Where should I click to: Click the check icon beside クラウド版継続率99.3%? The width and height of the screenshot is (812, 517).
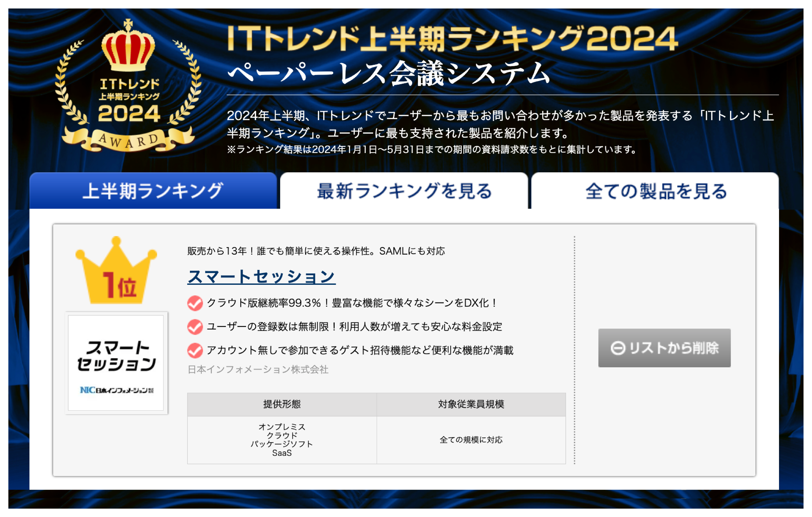pyautogui.click(x=195, y=303)
